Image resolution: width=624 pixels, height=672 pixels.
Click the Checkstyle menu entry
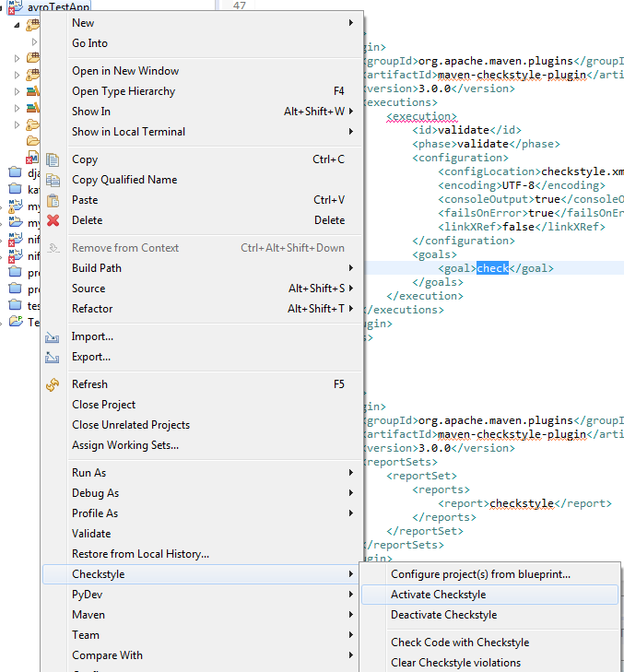point(202,574)
